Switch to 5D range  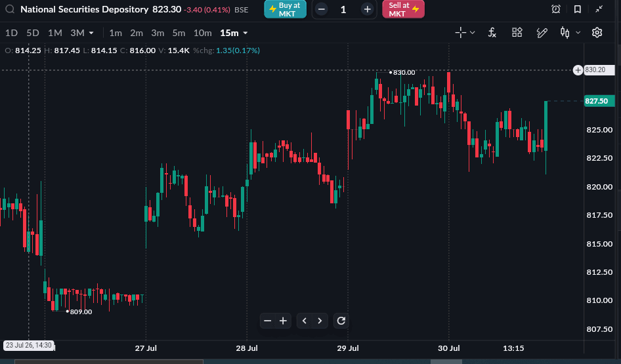coord(33,33)
